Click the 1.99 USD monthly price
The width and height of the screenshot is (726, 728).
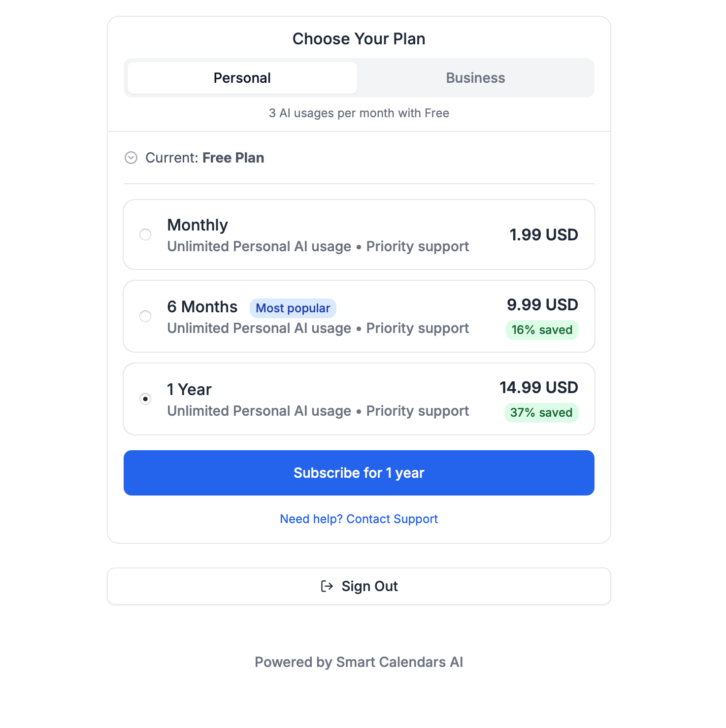point(543,235)
